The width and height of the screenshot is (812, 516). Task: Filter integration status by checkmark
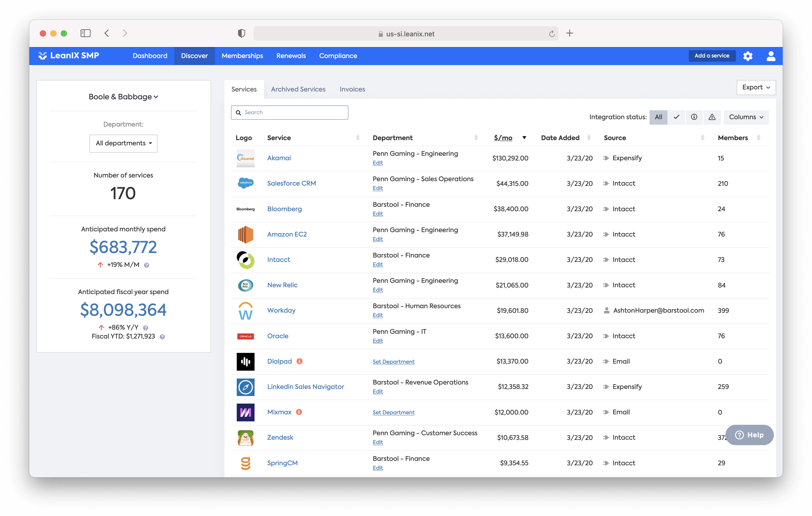tap(676, 117)
